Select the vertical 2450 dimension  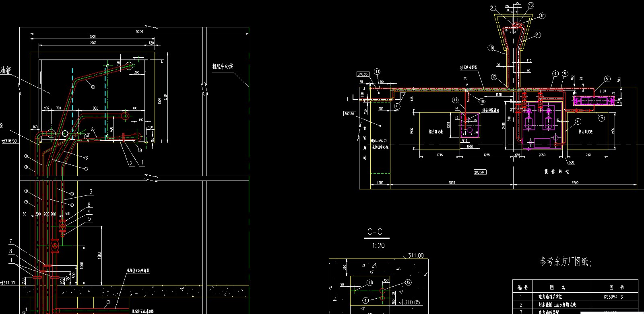tap(504, 125)
